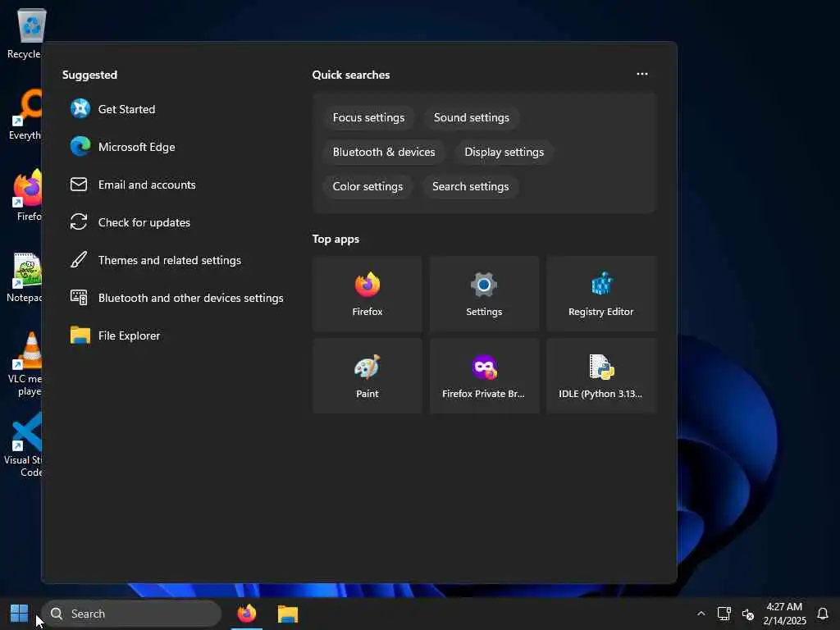Launch Firefox Private Browsing tile

(x=484, y=376)
